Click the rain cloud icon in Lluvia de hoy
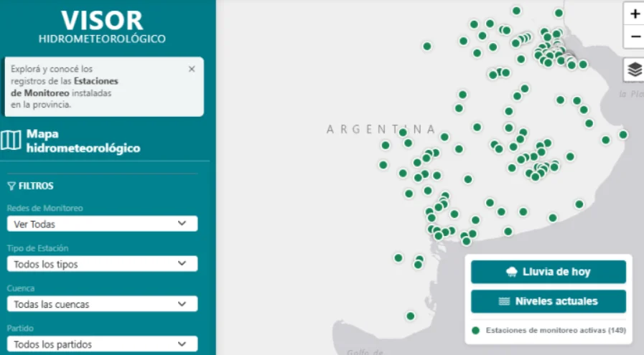The height and width of the screenshot is (355, 644). [x=512, y=272]
